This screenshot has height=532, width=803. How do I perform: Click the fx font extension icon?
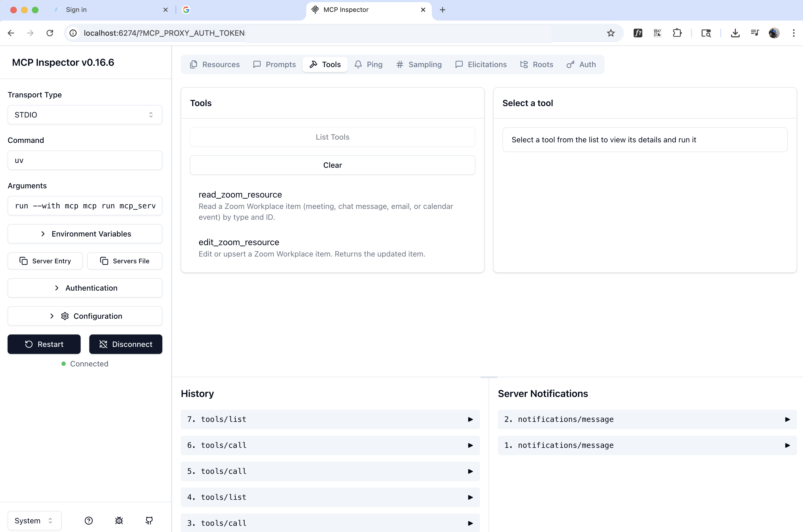638,33
